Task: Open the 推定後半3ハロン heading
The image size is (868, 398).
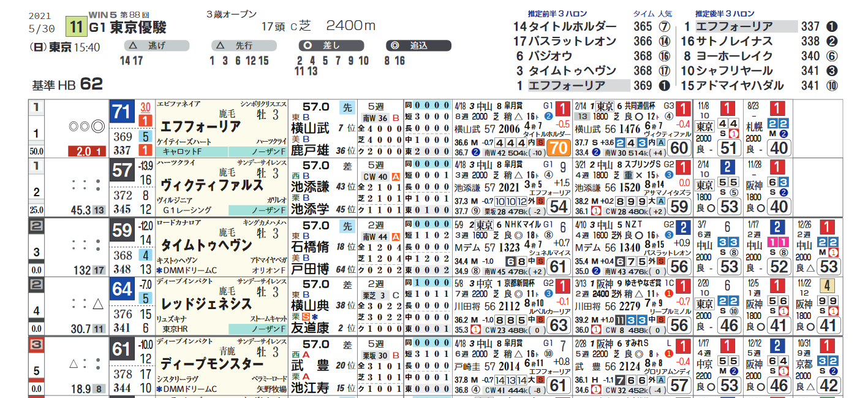Action: tap(725, 13)
